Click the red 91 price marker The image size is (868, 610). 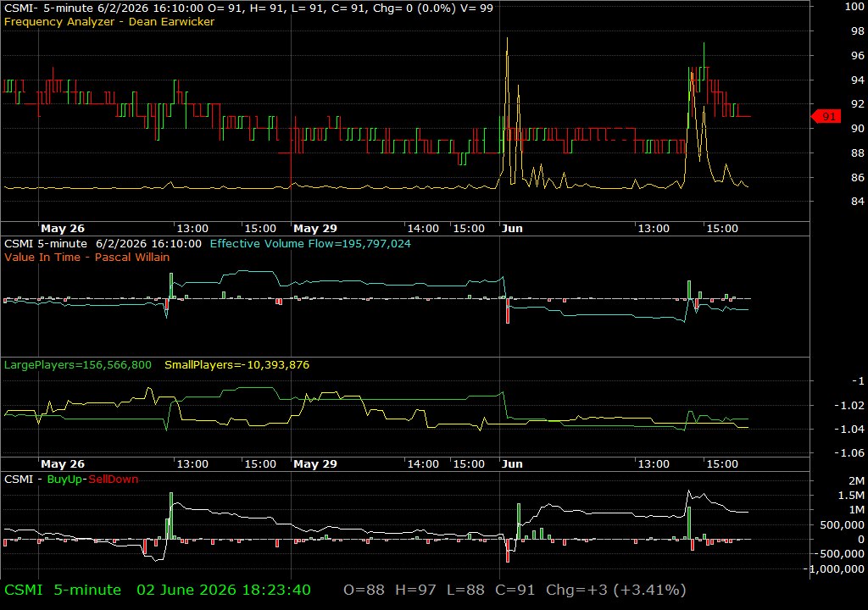(x=826, y=116)
